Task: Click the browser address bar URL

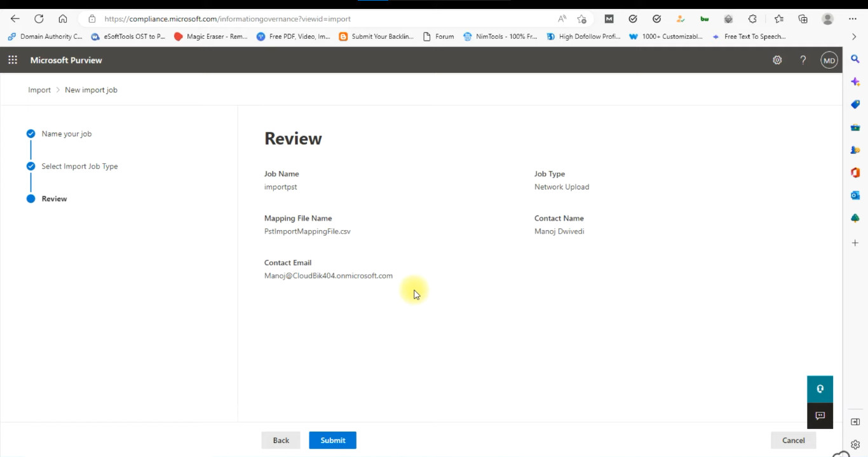Action: tap(227, 19)
